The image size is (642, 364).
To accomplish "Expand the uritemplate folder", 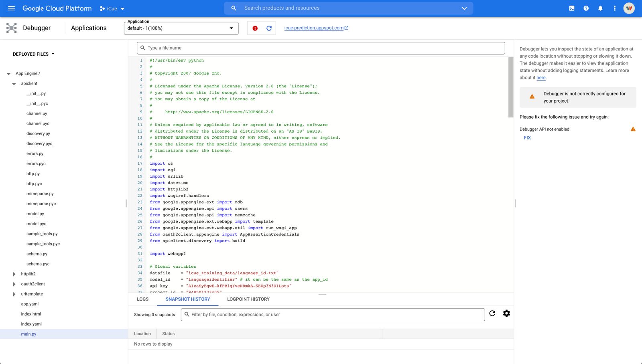I will (14, 294).
